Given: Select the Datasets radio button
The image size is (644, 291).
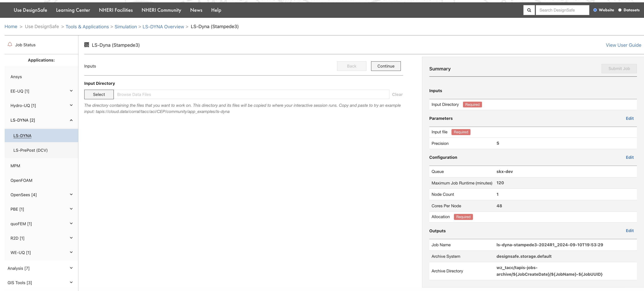Looking at the screenshot, I should (620, 10).
